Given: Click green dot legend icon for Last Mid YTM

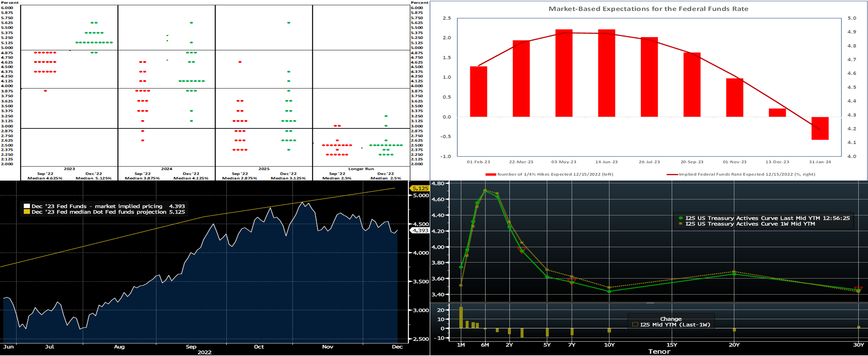Looking at the screenshot, I should click(681, 218).
